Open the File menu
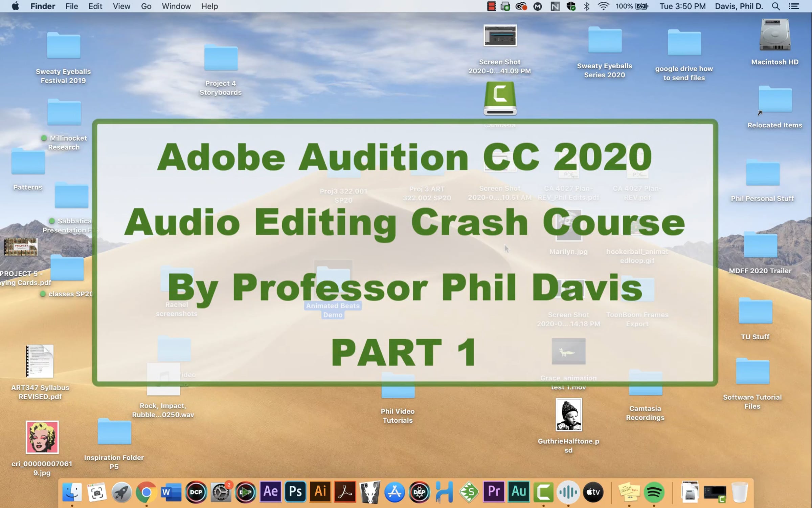This screenshot has width=812, height=508. coord(71,6)
